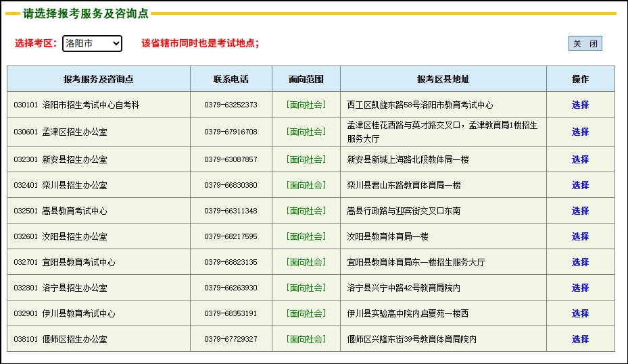Click the 报考服务及咨询点 column header
This screenshot has width=628, height=364.
click(x=99, y=79)
